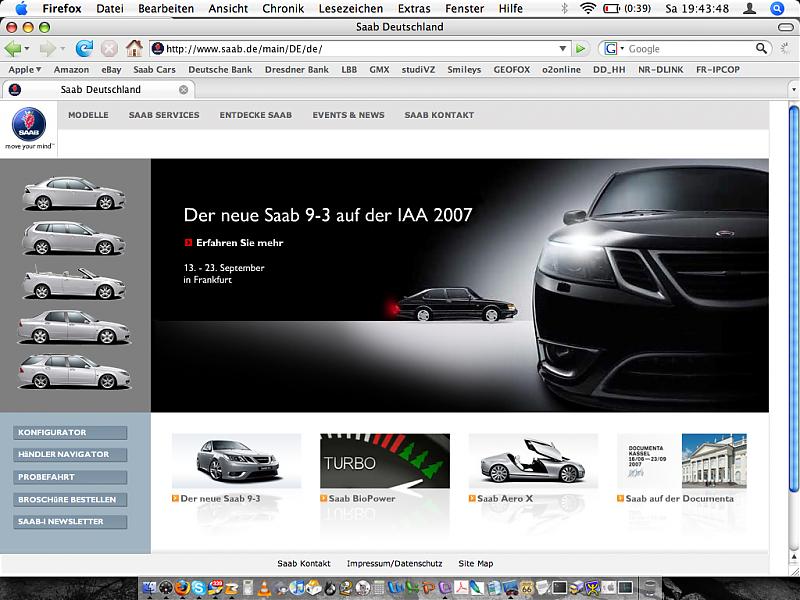Click the green Go arrow next to URL

580,49
